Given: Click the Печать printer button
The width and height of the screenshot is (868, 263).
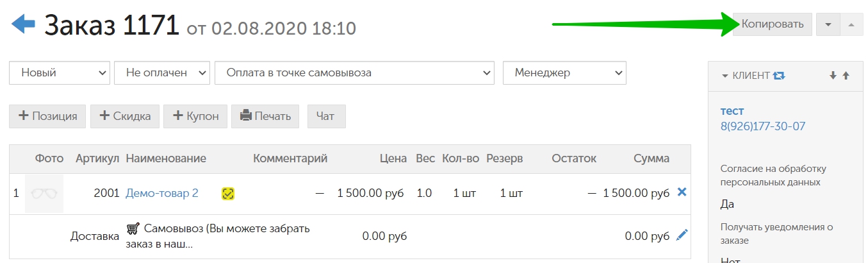Looking at the screenshot, I should coord(265,116).
